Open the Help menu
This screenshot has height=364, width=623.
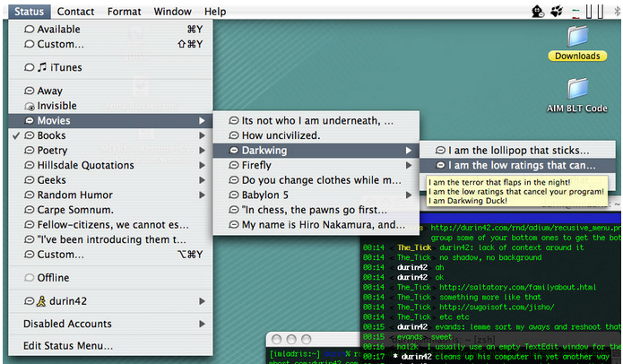(215, 12)
